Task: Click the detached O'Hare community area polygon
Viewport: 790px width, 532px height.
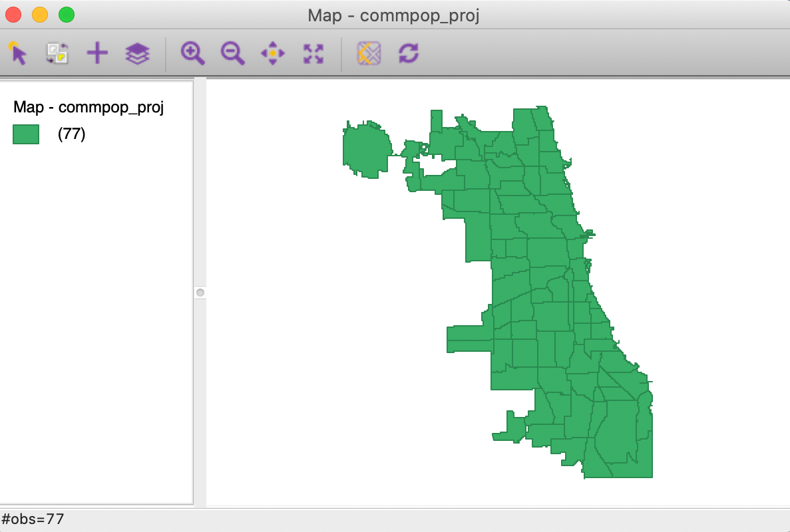Action: 367,149
